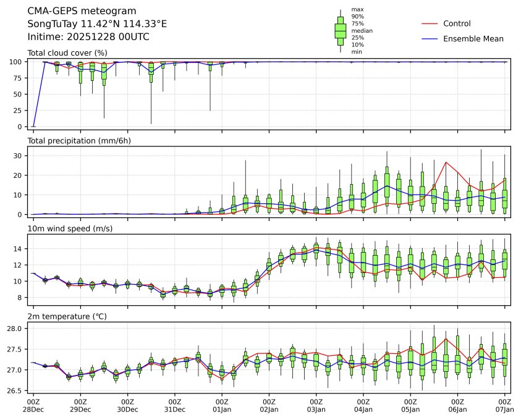
Task: Click the max label in boxplot legend
Action: click(357, 9)
